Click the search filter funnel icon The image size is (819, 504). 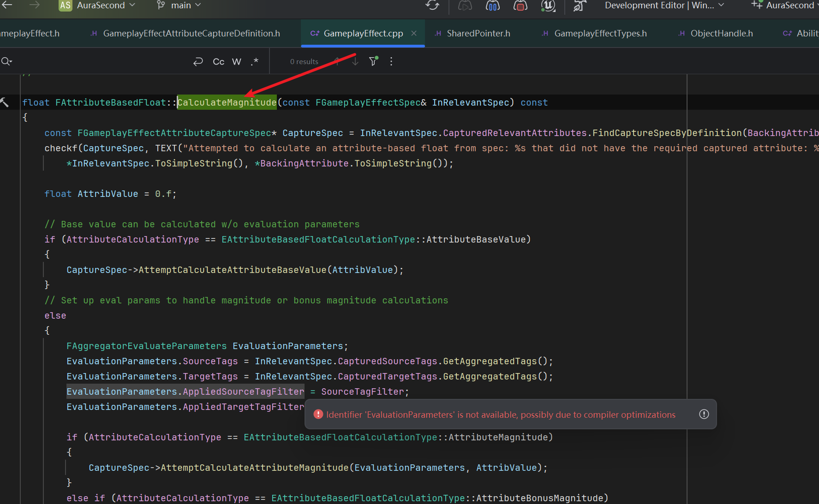(x=373, y=61)
